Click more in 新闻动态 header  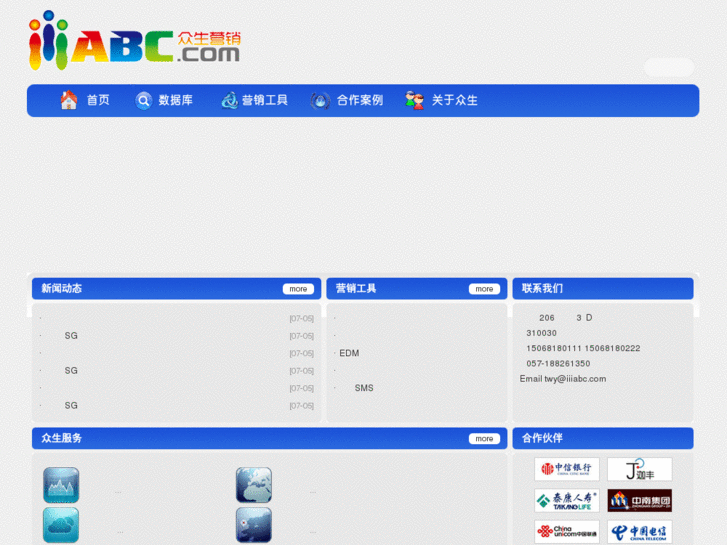click(x=298, y=289)
